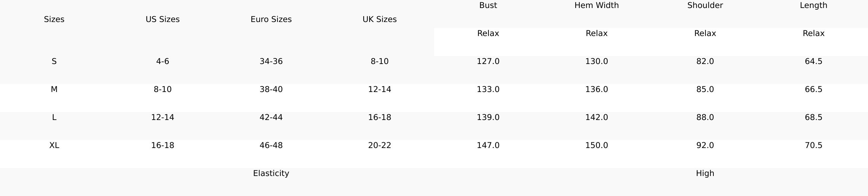Screen dimensions: 868x196
Task: Click the 70.5 length value
Action: click(813, 145)
